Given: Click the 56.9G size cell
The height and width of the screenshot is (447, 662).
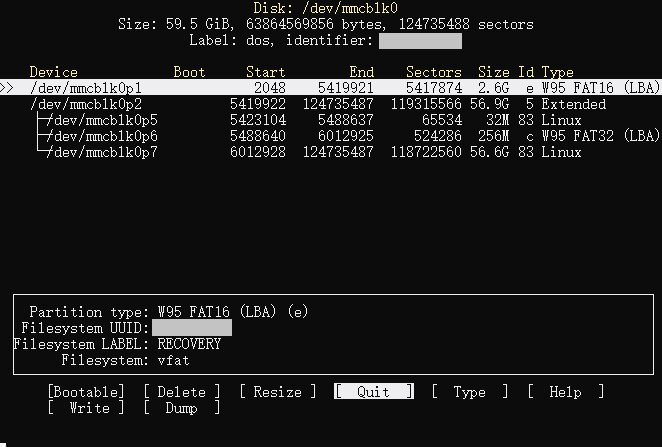Looking at the screenshot, I should click(x=490, y=104).
